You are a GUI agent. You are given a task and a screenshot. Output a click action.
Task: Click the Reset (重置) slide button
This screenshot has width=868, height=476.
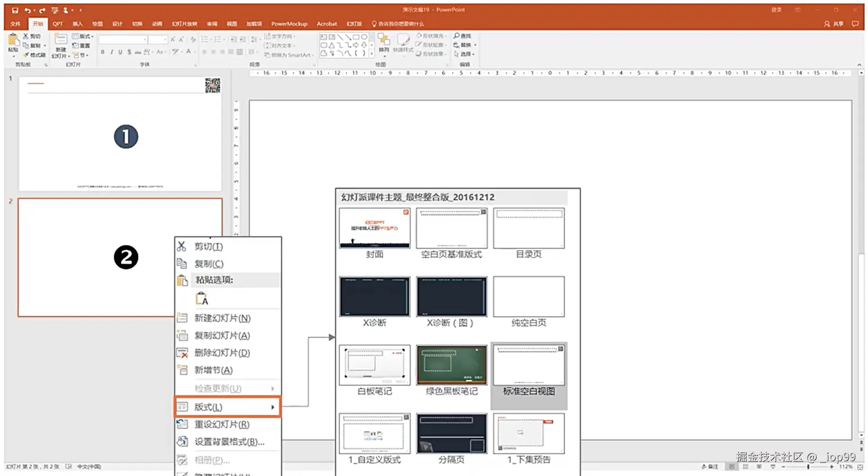pyautogui.click(x=81, y=45)
